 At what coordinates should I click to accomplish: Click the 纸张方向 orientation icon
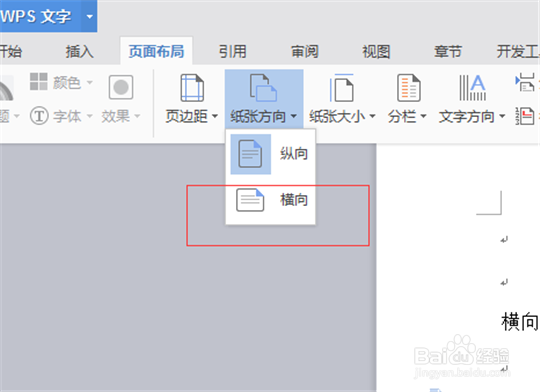[x=263, y=88]
